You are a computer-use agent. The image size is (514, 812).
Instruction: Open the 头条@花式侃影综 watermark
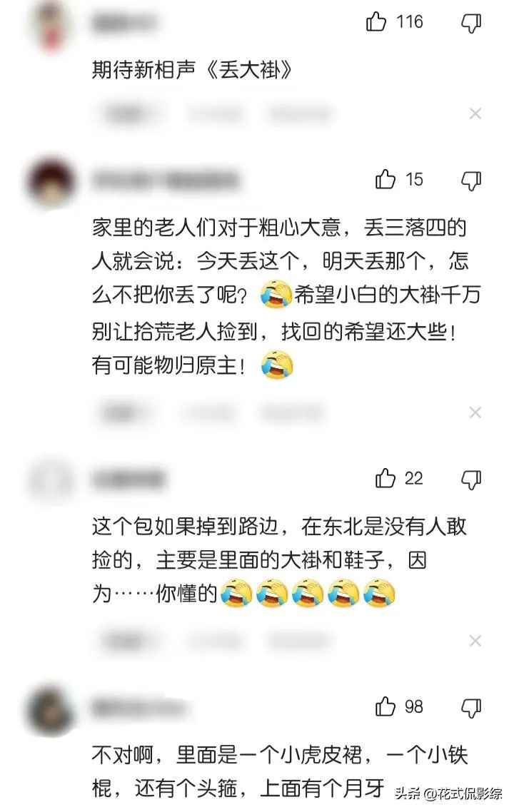click(x=449, y=793)
